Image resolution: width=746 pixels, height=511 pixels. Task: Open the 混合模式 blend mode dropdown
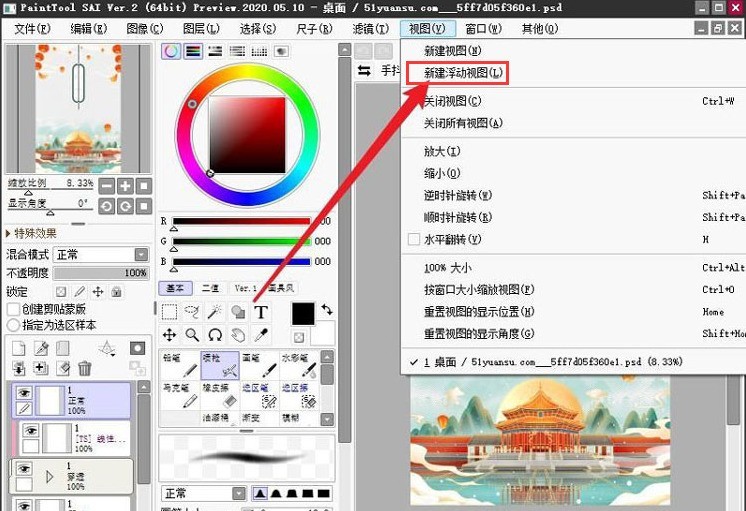pos(101,255)
